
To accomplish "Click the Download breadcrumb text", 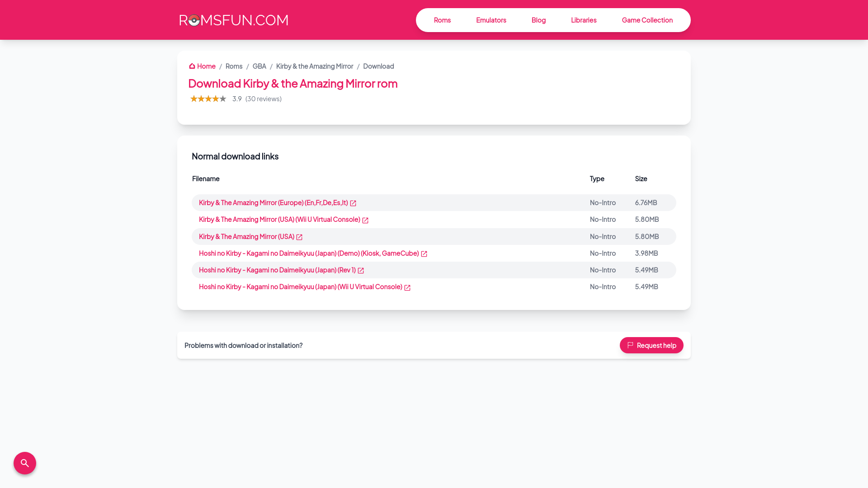I will [378, 66].
